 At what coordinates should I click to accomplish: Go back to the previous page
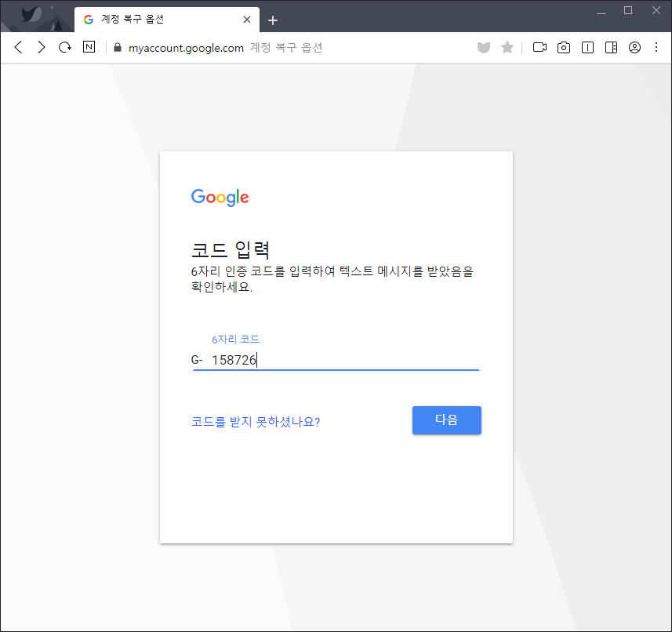click(x=18, y=47)
